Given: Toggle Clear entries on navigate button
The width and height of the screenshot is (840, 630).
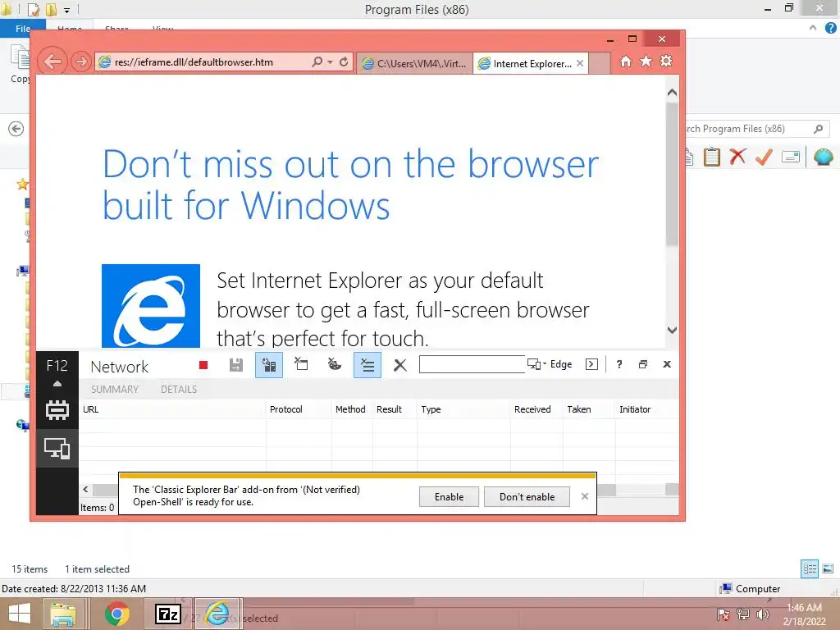Looking at the screenshot, I should point(367,365).
